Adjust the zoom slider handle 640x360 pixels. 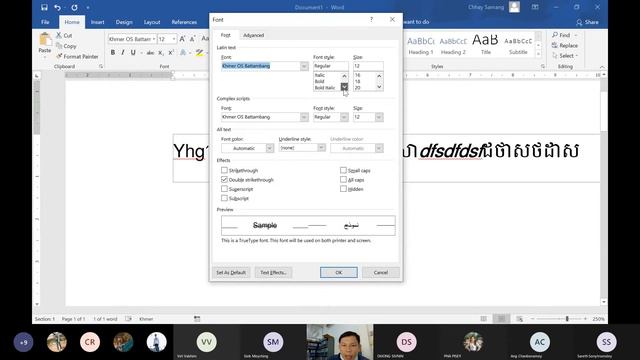567,319
